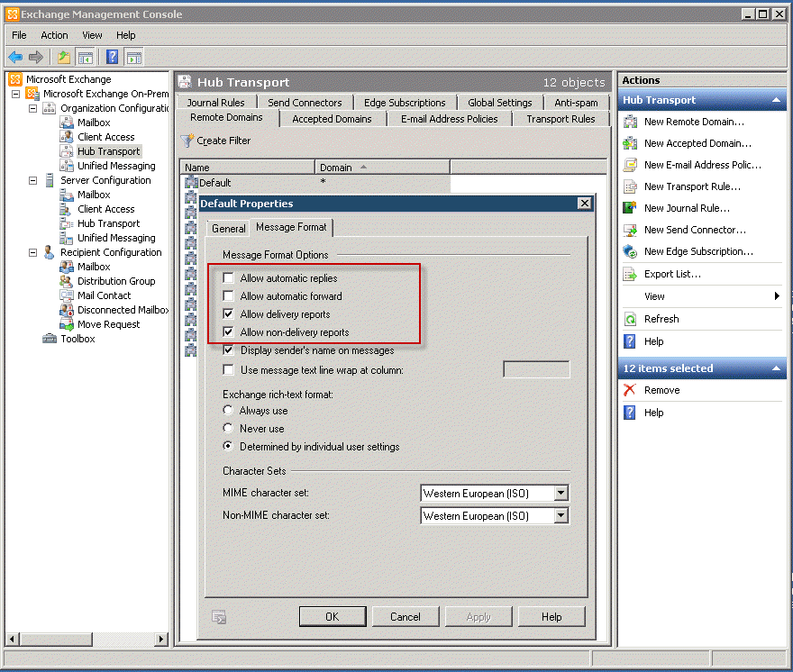Select Determined by individual user settings radio
This screenshot has width=793, height=672.
[x=228, y=446]
